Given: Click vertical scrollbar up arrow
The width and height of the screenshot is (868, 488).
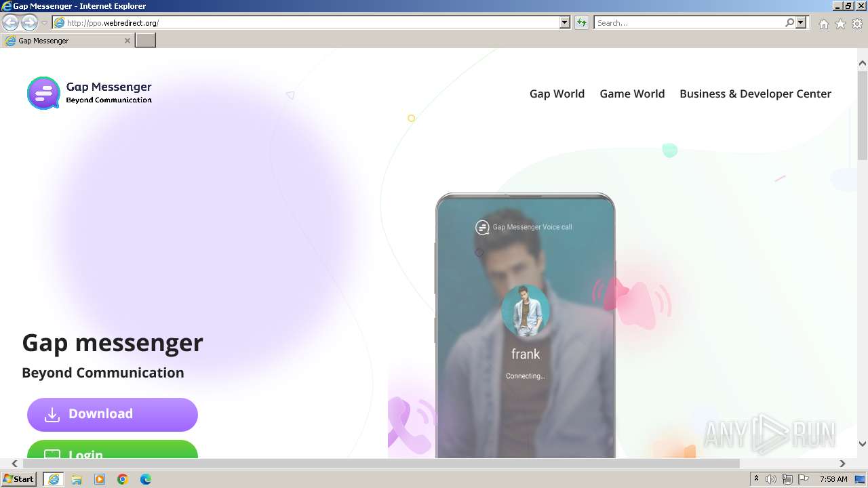Looking at the screenshot, I should 863,63.
